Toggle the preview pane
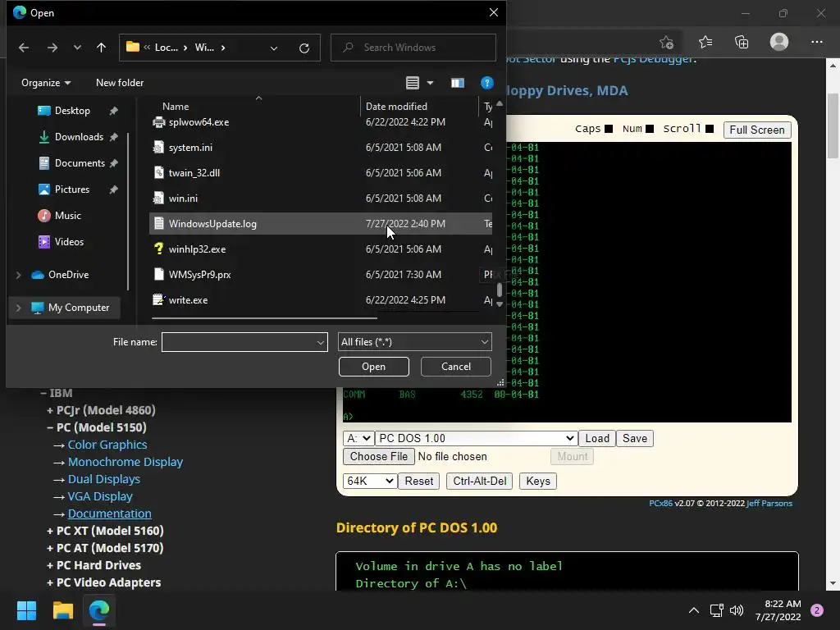 coord(457,83)
